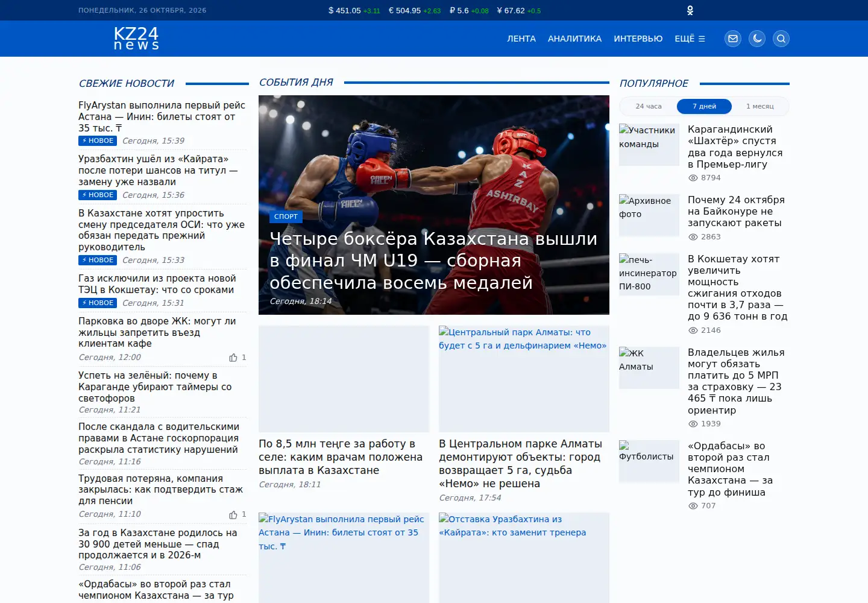The image size is (868, 603).
Task: Read the ОСИ chairman change news
Action: [x=162, y=230]
